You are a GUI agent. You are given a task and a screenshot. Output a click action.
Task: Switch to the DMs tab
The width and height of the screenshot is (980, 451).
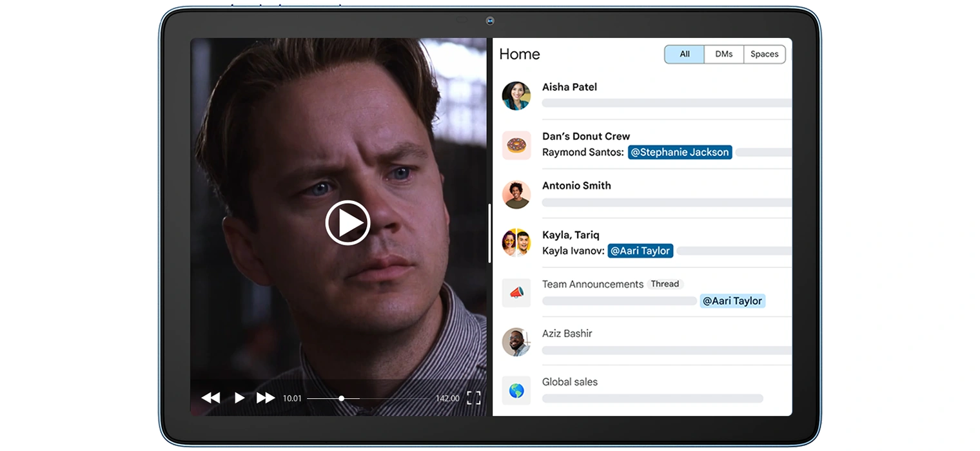724,54
